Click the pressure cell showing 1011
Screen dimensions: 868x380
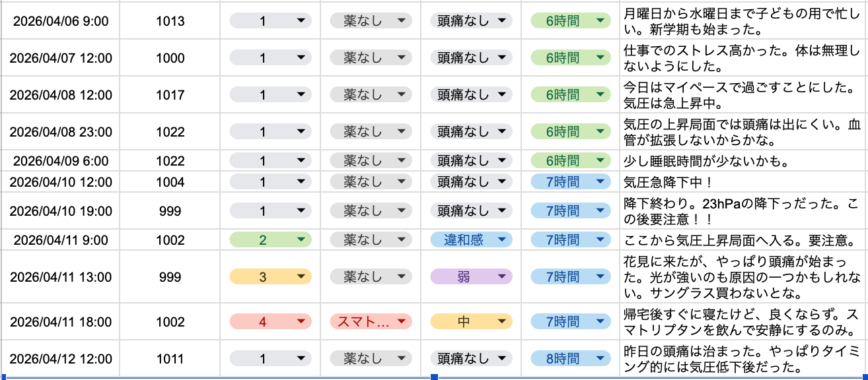click(170, 359)
